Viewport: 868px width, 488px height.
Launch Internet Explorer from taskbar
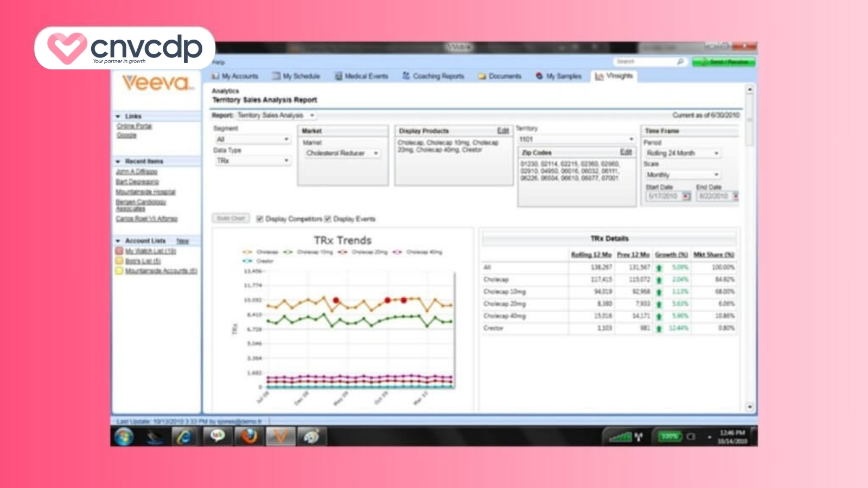tap(186, 436)
